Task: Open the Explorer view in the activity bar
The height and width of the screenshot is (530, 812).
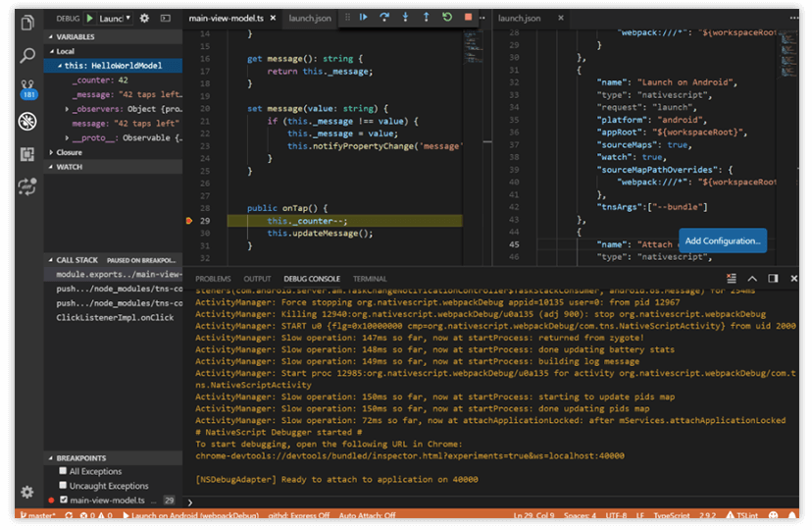Action: (x=27, y=23)
